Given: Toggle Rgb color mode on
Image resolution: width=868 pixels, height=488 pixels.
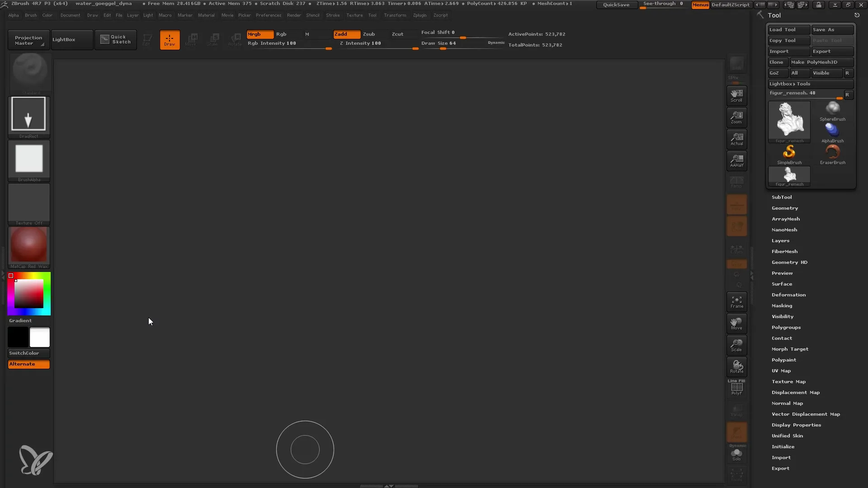Looking at the screenshot, I should click(281, 33).
